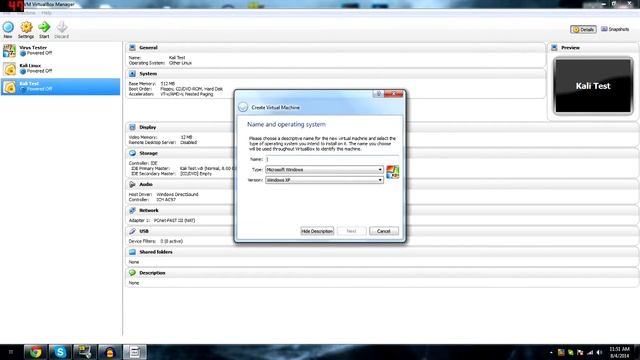Viewport: 640px width, 360px height.
Task: Click the Storage section header text
Action: (148, 153)
